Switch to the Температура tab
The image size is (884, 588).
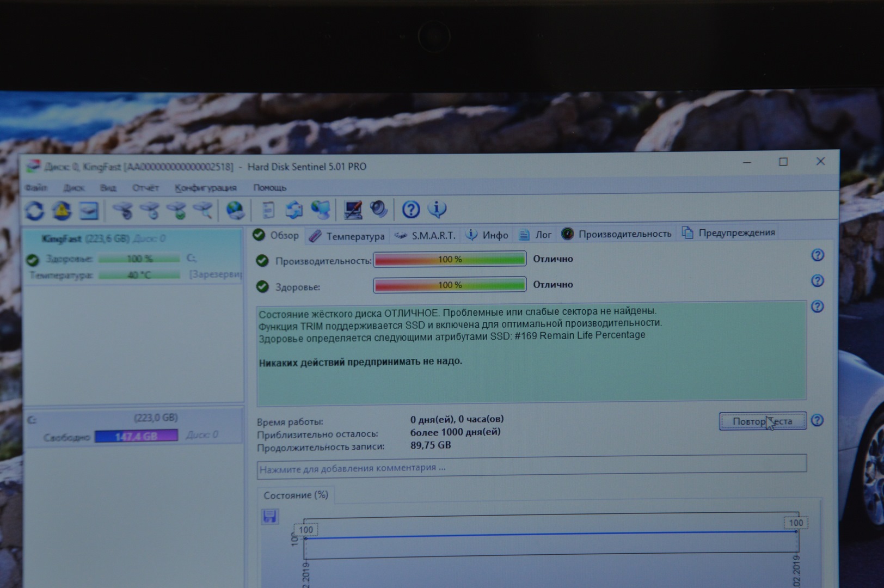(347, 236)
